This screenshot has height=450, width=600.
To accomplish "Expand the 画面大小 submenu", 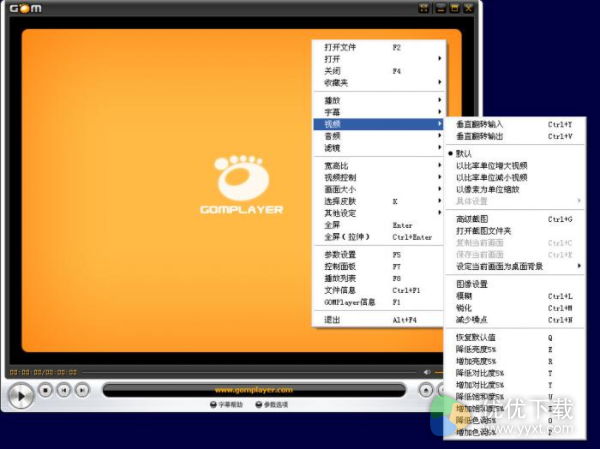I will click(x=379, y=189).
